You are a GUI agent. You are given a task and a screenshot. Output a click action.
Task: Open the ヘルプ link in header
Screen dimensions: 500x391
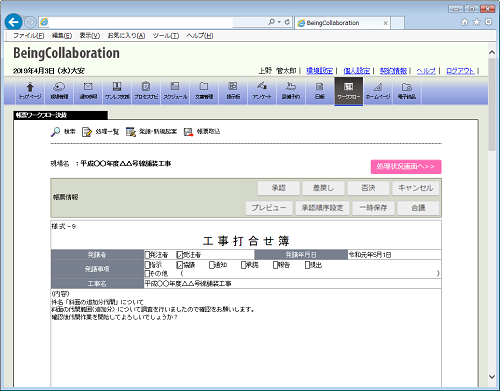point(426,71)
